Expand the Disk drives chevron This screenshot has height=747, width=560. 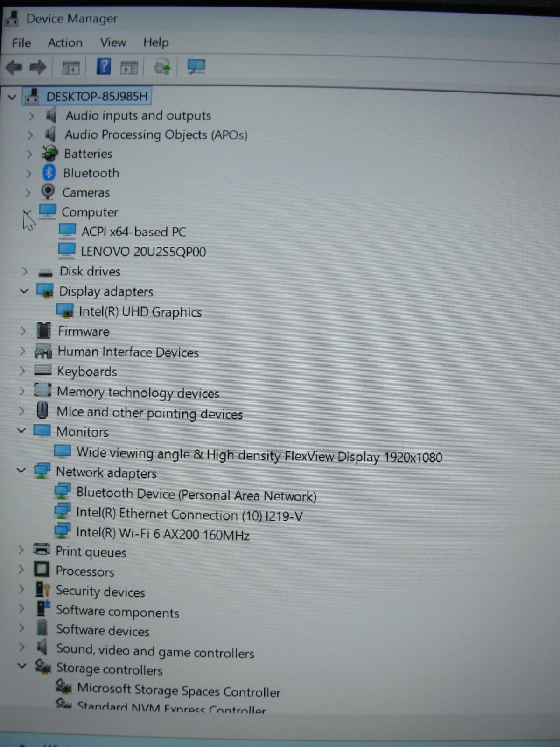(25, 271)
